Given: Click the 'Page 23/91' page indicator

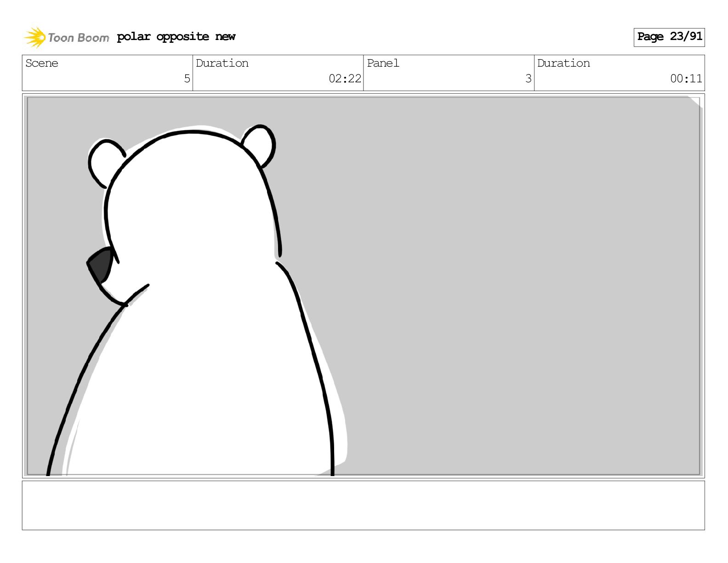Looking at the screenshot, I should 669,37.
